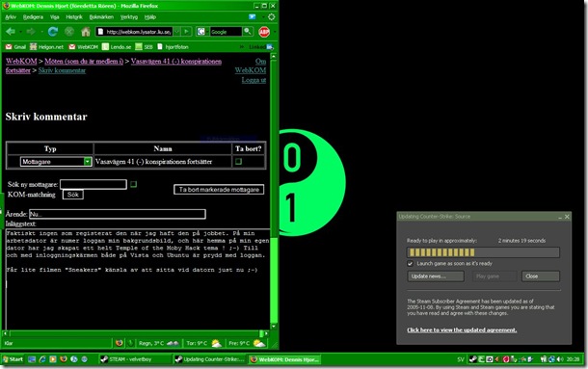Open the Verktyg menu

coord(129,17)
